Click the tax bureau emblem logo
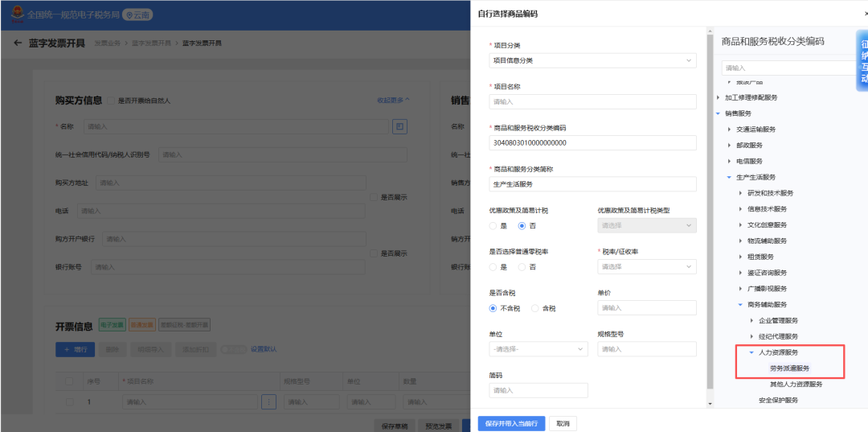 coord(18,14)
